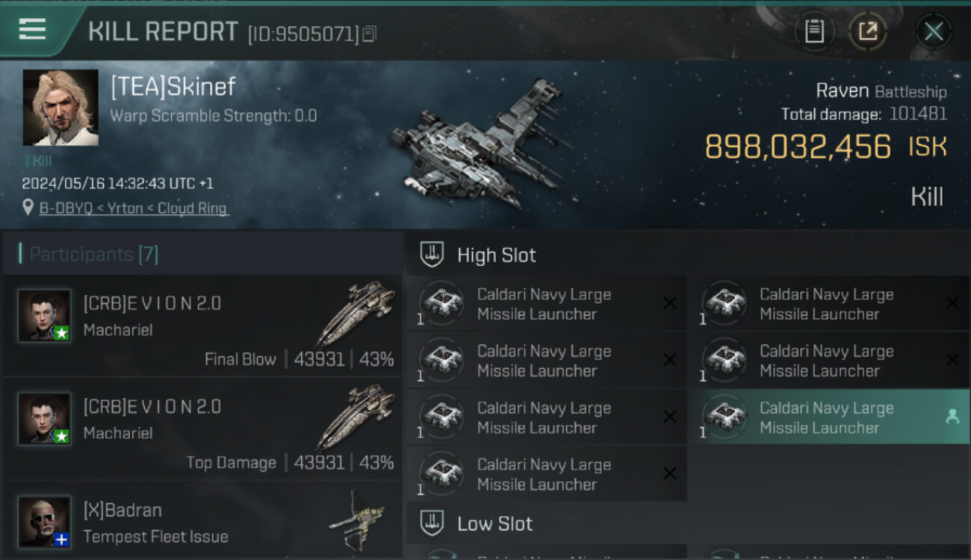Click Badran's portrait thumbnail
971x560 pixels.
tap(45, 521)
